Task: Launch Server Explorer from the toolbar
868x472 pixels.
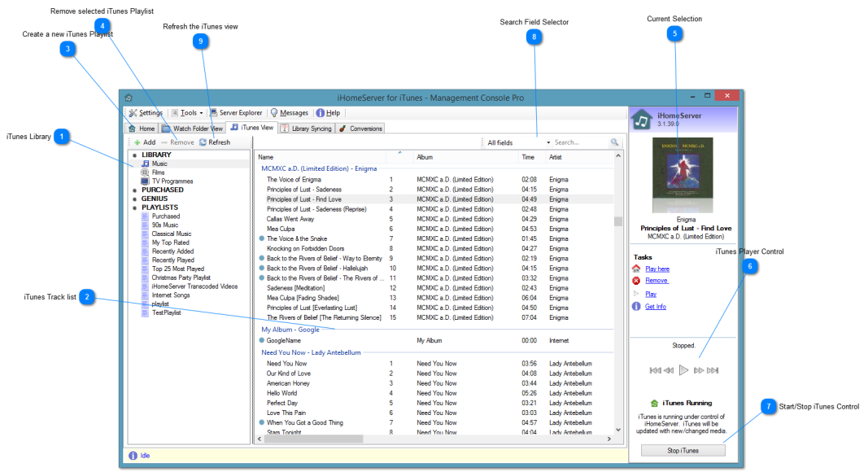Action: click(236, 112)
